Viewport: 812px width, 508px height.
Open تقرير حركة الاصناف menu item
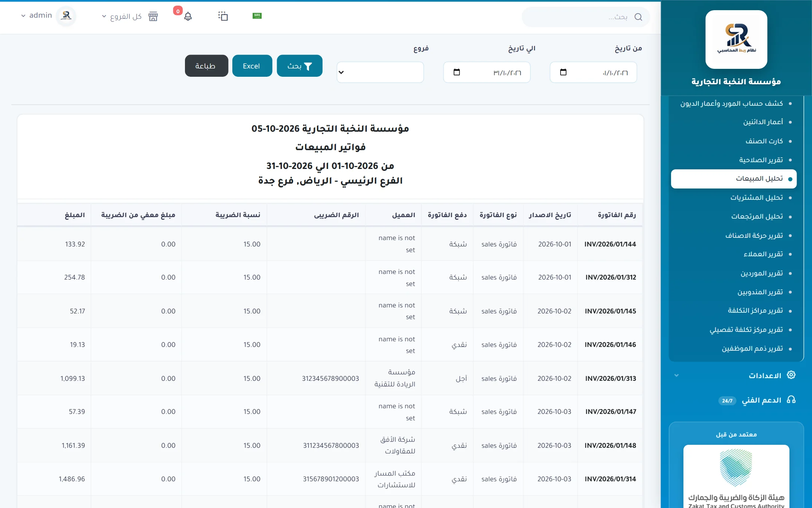(754, 236)
